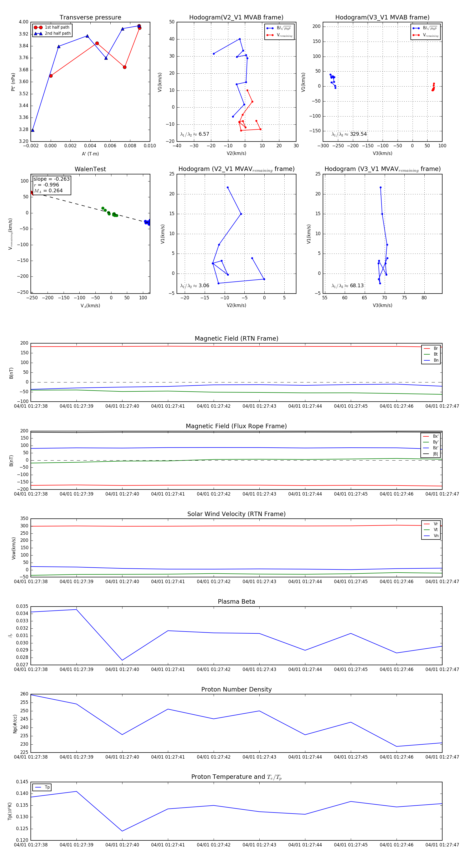Screen dimensions: 473x868
Task: Click the 'WalenTest' plot title
Action: pos(90,169)
